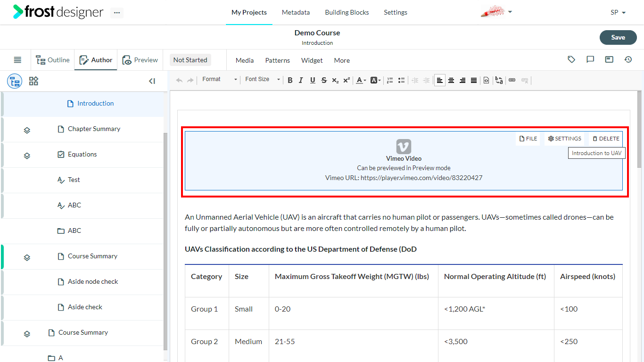644x362 pixels.
Task: Open the tags icon
Action: tap(571, 59)
